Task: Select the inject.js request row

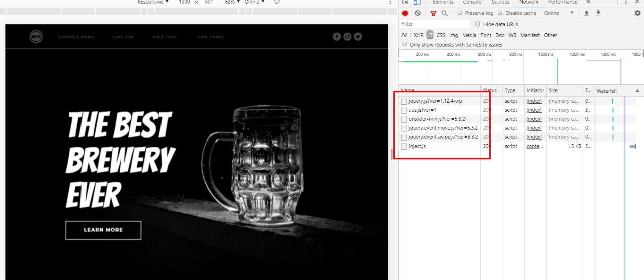Action: click(521, 146)
